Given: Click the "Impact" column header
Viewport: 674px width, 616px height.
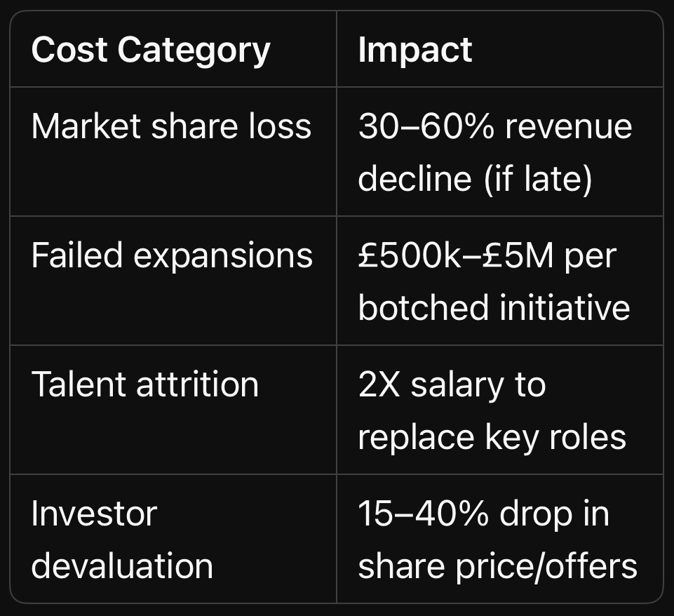Looking at the screenshot, I should point(415,51).
